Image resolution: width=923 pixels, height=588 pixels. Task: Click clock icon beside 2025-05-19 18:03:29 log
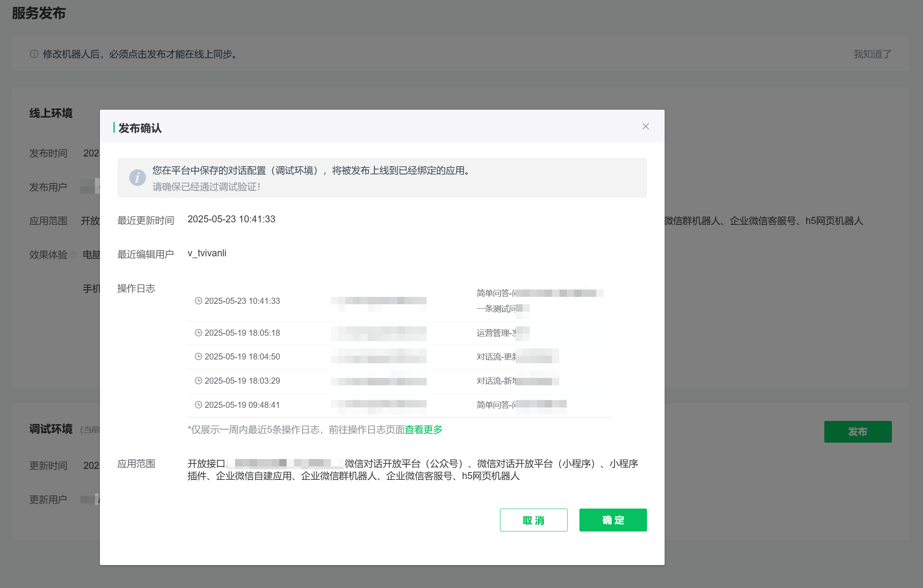coord(198,381)
